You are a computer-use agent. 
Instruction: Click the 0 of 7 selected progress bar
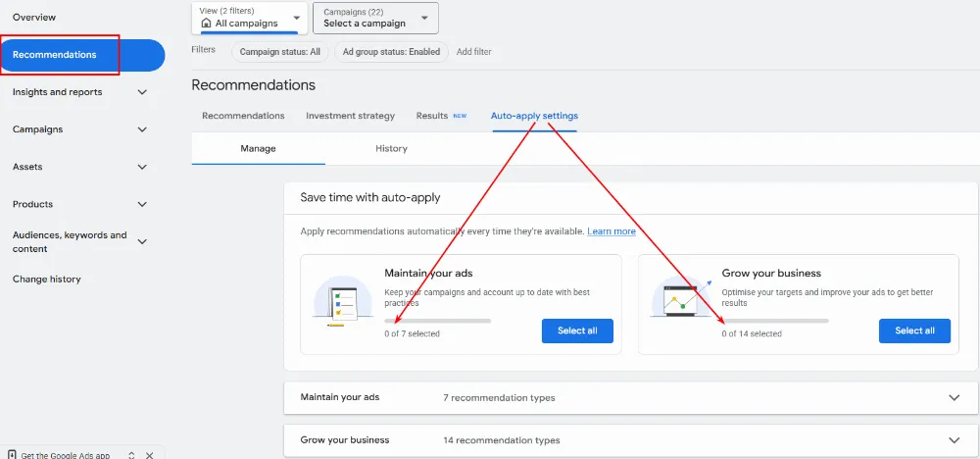click(x=437, y=321)
